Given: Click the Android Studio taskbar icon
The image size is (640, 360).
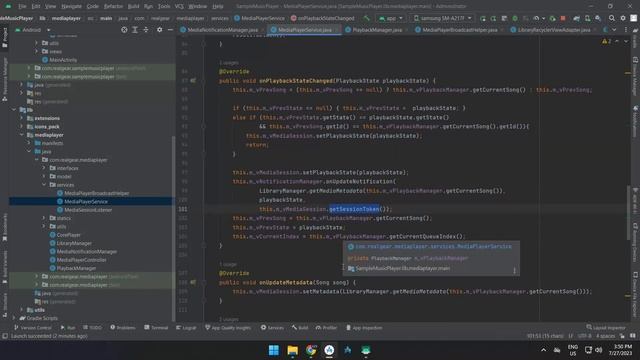Looking at the screenshot, I should coord(329,350).
